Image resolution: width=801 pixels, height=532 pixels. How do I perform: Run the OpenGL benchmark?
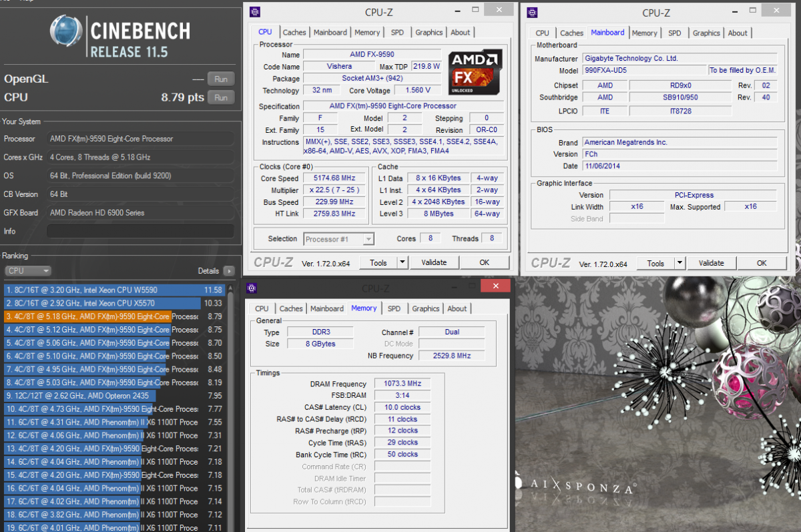point(220,79)
